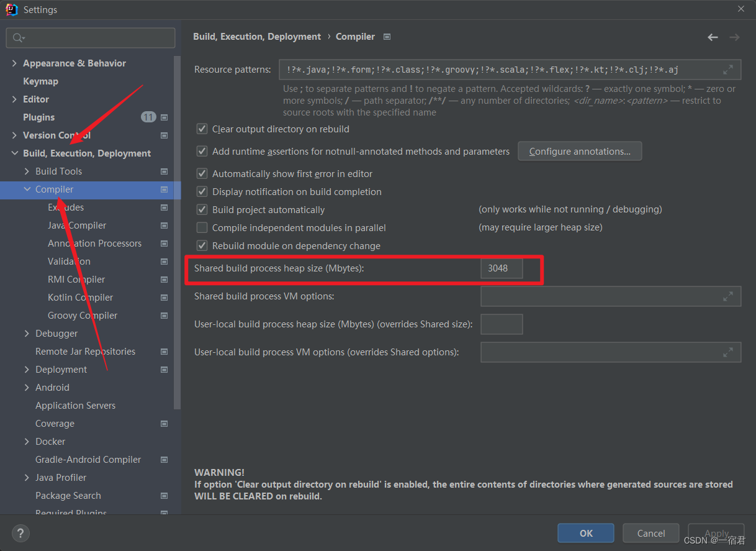Expand the Shared build process VM options field
This screenshot has width=756, height=551.
[x=728, y=297]
